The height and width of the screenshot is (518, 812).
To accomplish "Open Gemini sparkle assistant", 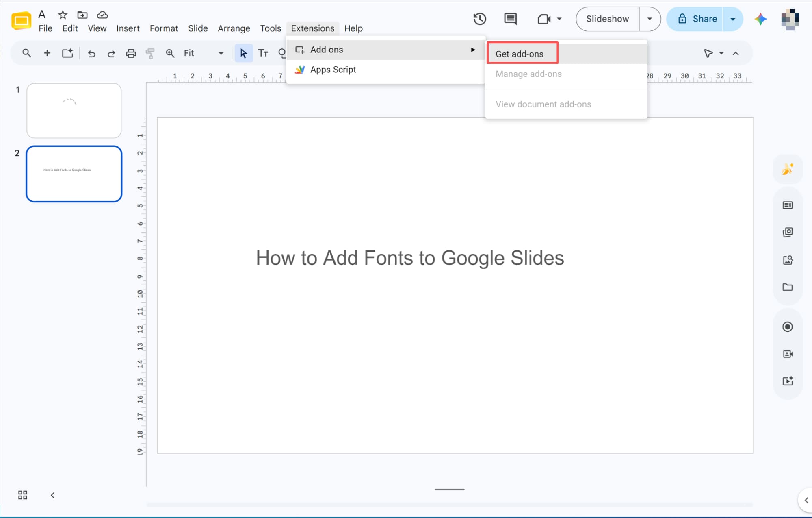I will [760, 19].
